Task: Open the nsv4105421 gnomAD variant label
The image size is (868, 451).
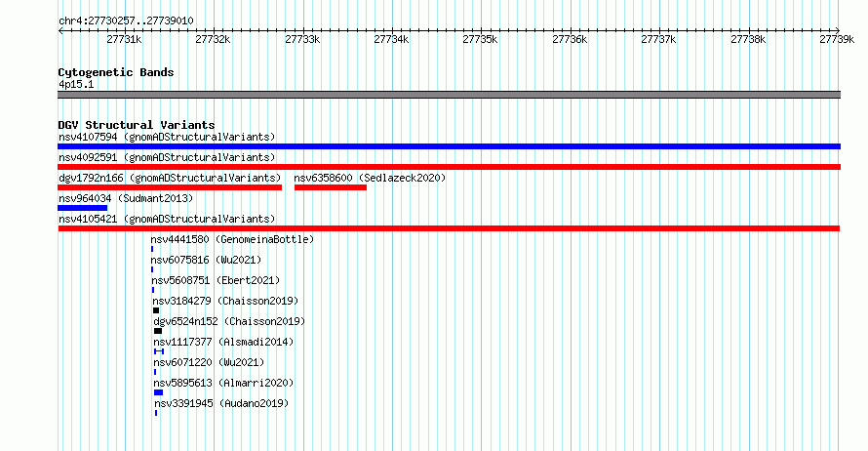Action: [x=167, y=219]
